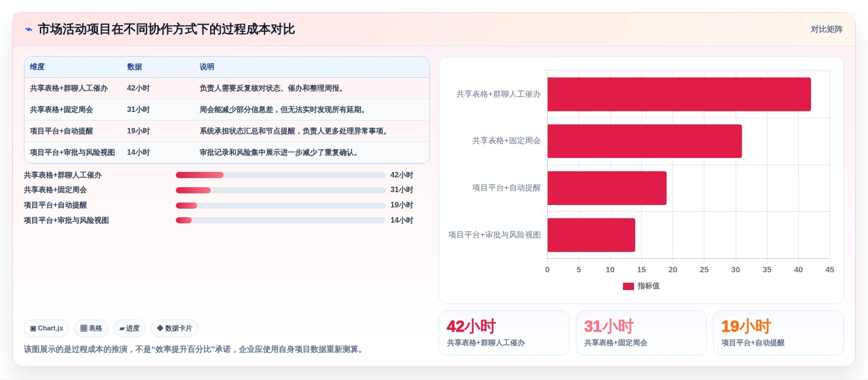
Task: Click the red legend swatch for 指标值
Action: click(628, 286)
